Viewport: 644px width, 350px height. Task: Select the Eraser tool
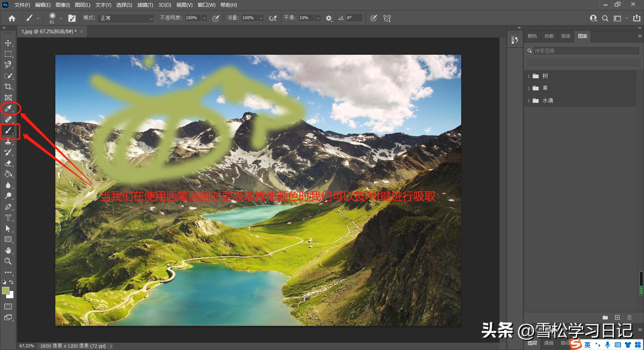[8, 163]
